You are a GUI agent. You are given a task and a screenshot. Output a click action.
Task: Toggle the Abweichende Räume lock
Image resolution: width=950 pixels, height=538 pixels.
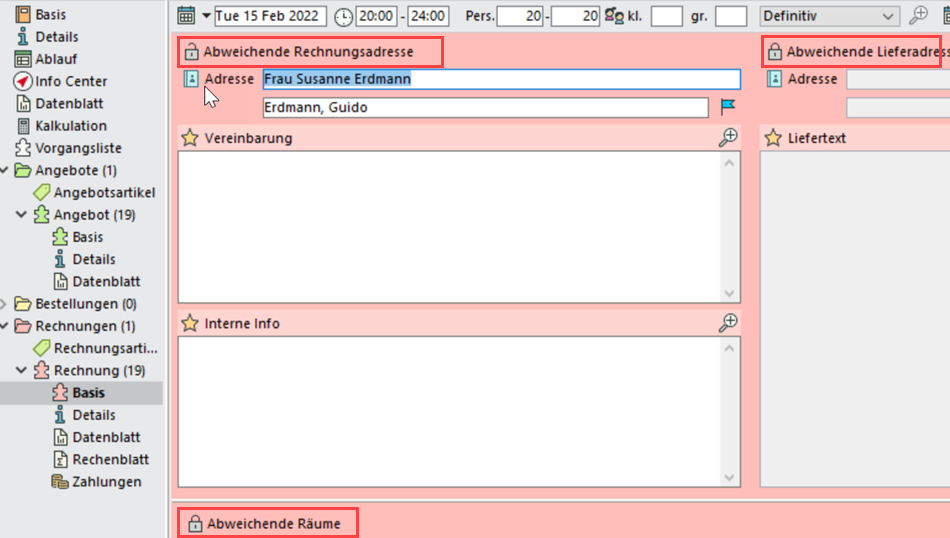coord(194,523)
